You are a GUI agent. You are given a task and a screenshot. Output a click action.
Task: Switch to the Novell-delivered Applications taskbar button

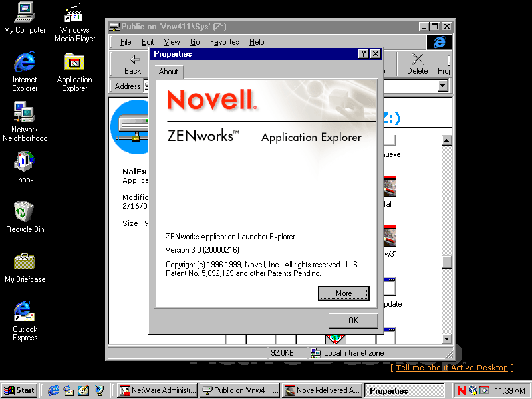coord(323,390)
